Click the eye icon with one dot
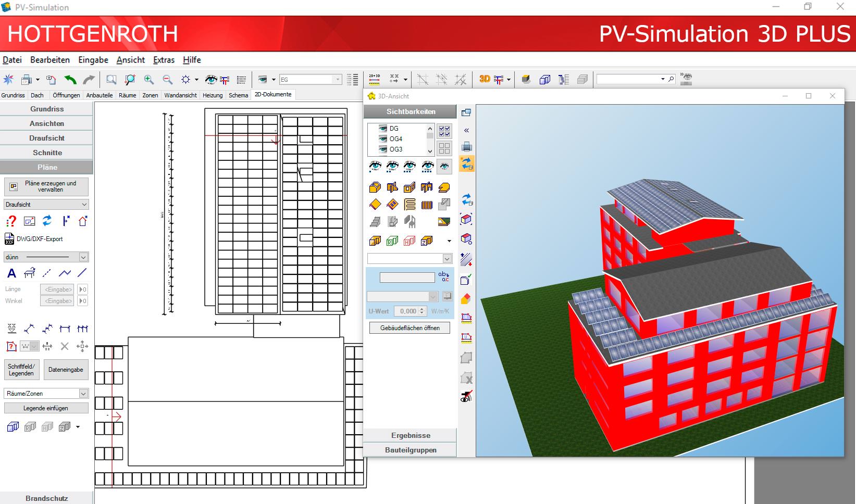Screen dimensions: 856x504 [x=375, y=166]
